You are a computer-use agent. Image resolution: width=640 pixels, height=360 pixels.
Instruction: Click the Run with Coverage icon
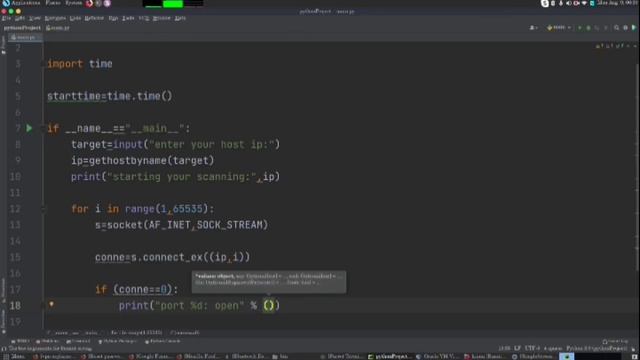pos(597,28)
